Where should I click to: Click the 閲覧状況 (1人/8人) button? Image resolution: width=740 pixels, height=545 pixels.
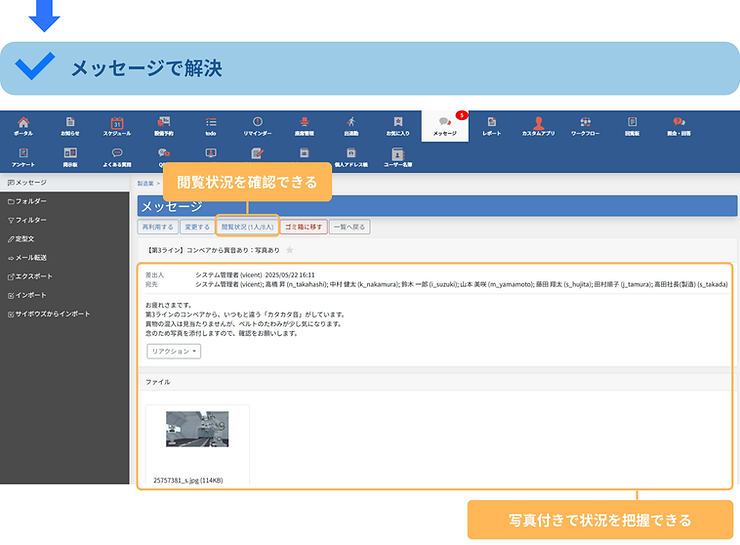(x=247, y=227)
